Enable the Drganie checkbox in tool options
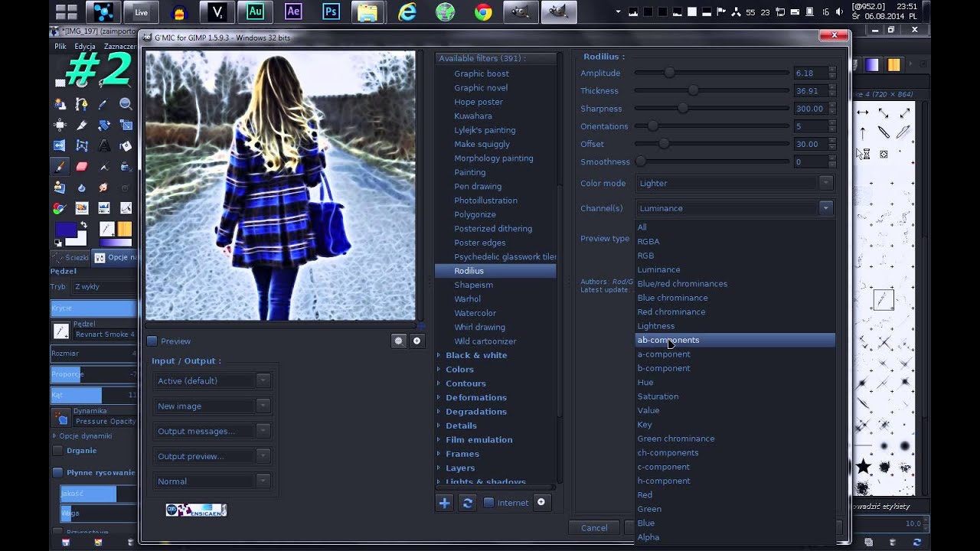 [57, 451]
